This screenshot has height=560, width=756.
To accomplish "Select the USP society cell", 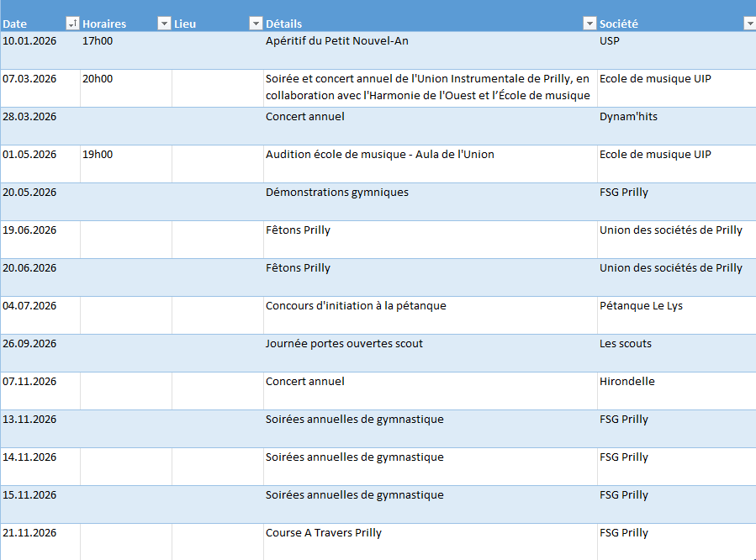I will pyautogui.click(x=610, y=41).
